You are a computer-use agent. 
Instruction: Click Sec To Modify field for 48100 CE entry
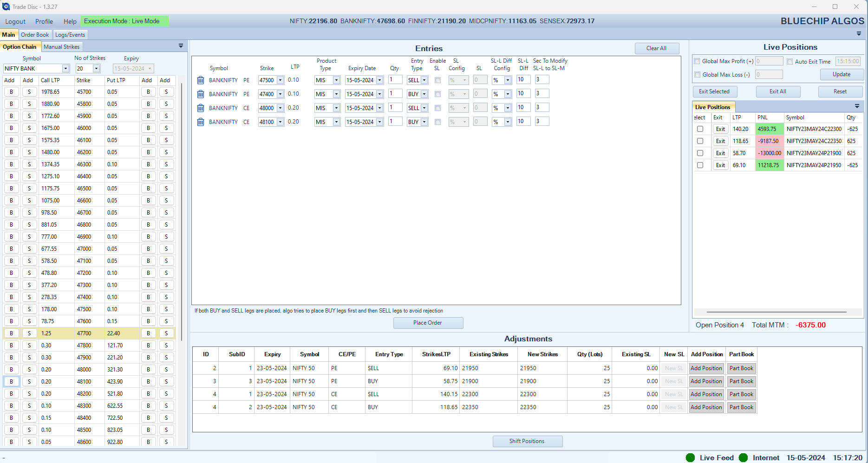[542, 122]
